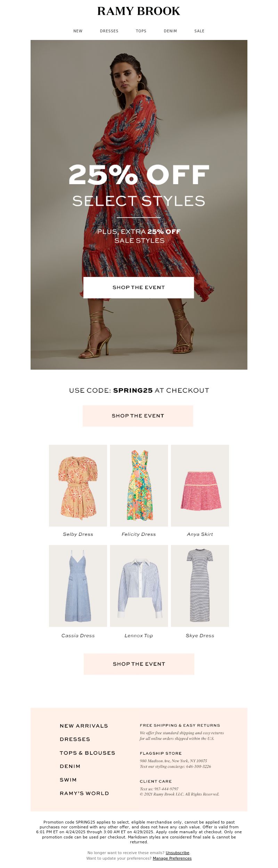The image size is (278, 868).
Task: Click the Unsubscribe link
Action: pyautogui.click(x=178, y=853)
